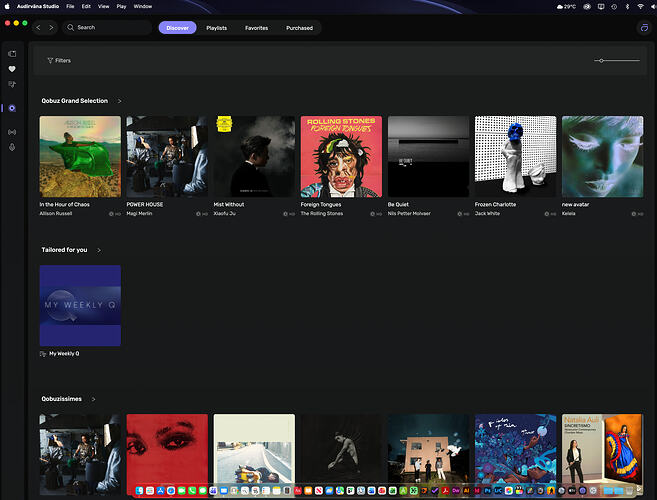Viewport: 657px width, 500px height.
Task: Open the podcasts sidebar icon
Action: (x=12, y=147)
